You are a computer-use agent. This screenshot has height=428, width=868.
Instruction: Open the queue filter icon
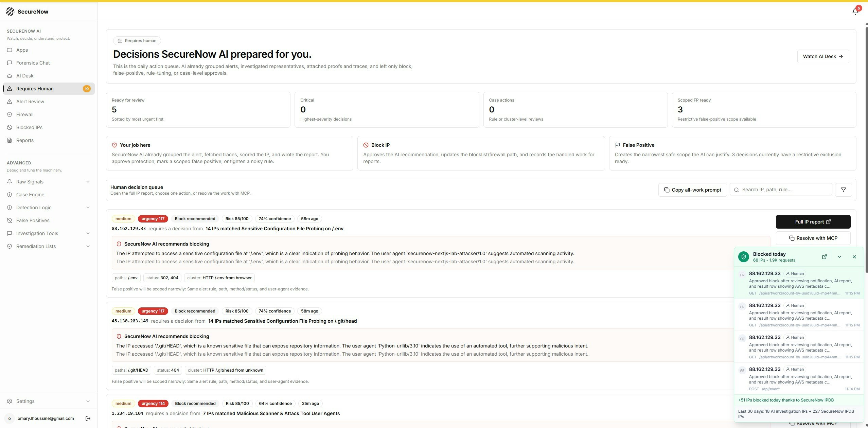pyautogui.click(x=843, y=190)
